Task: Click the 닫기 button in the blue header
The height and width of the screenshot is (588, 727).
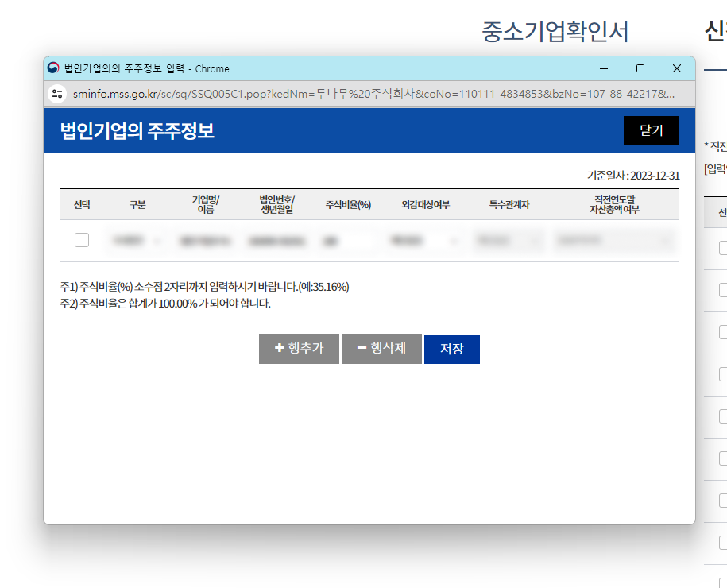Action: tap(651, 131)
